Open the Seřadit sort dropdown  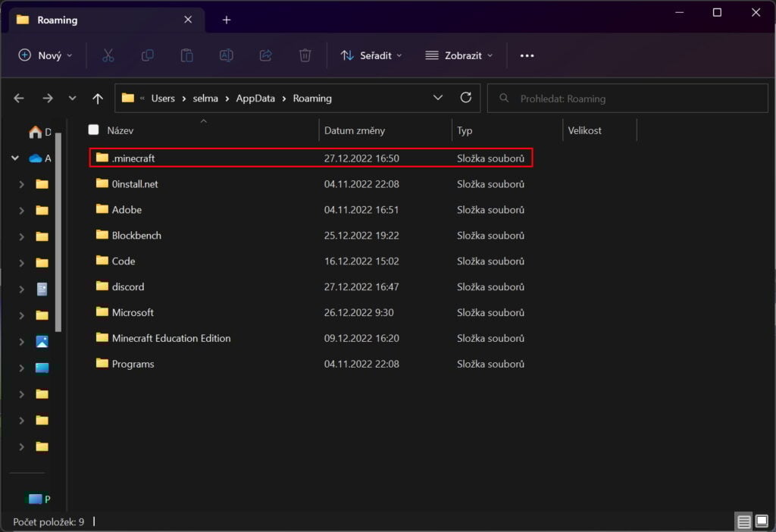point(371,55)
